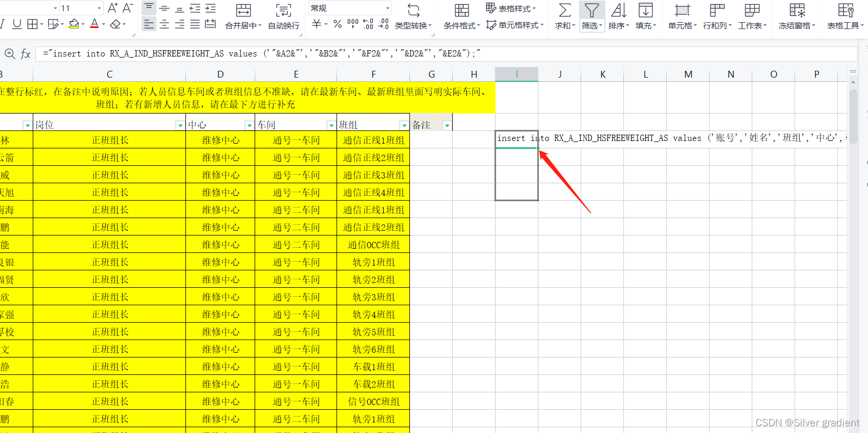Viewport: 868px width, 433px height.
Task: Align text to vertical middle
Action: [x=164, y=8]
